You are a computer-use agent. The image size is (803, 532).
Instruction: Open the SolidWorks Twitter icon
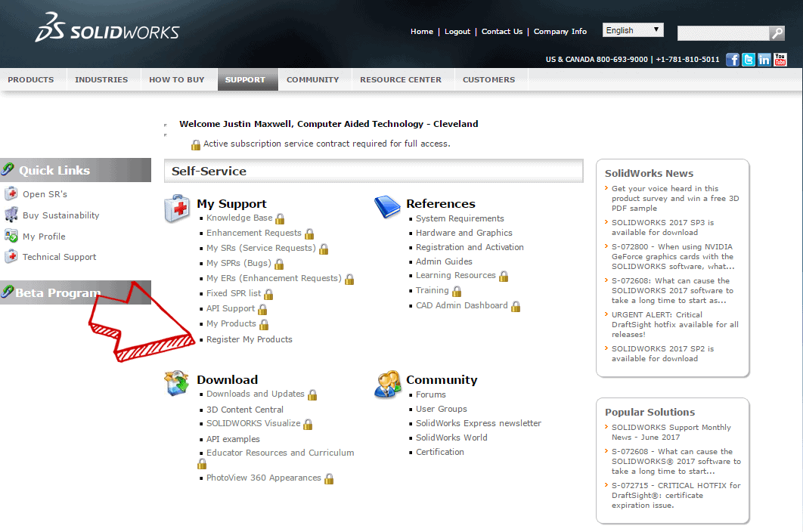(x=749, y=60)
